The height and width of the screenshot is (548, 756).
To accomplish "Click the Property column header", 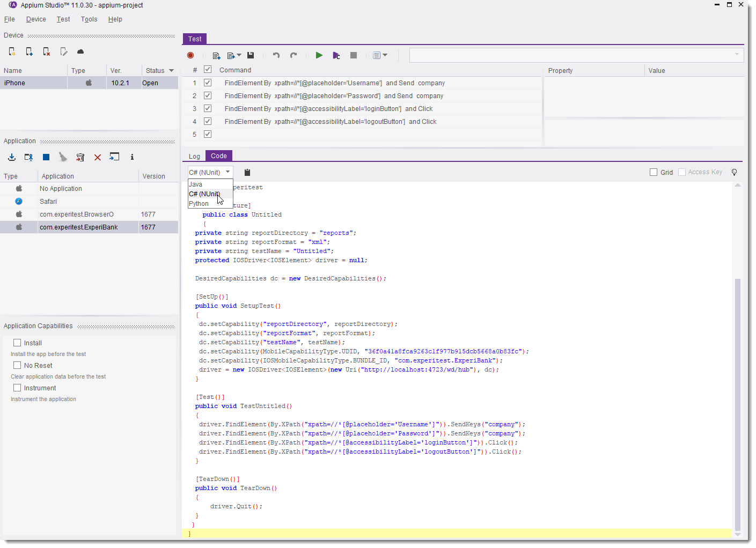I will click(594, 70).
